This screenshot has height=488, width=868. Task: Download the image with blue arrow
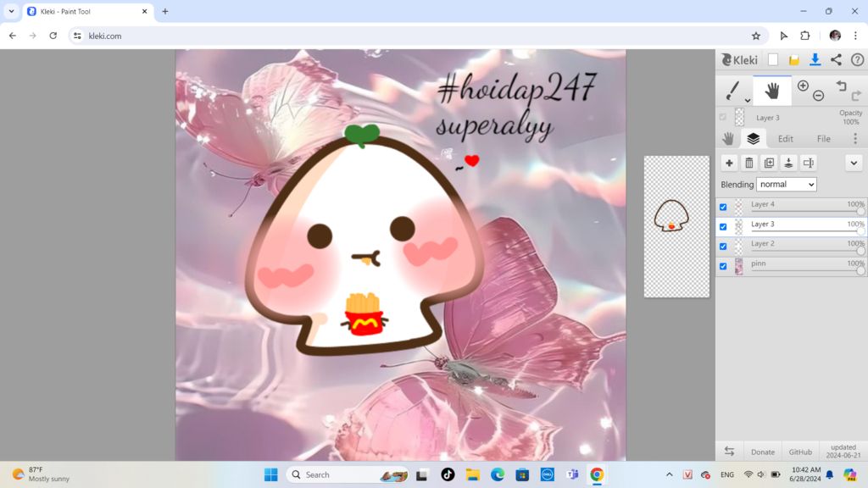click(x=815, y=60)
